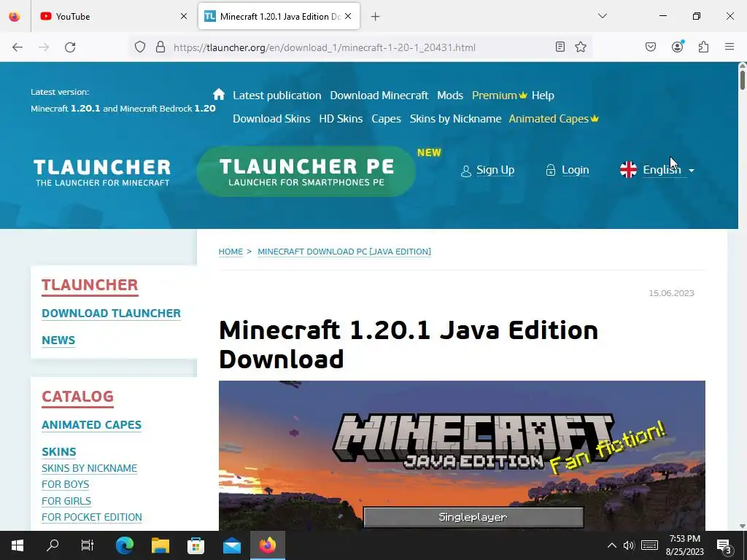
Task: Click the URL address bar field
Action: [x=360, y=47]
